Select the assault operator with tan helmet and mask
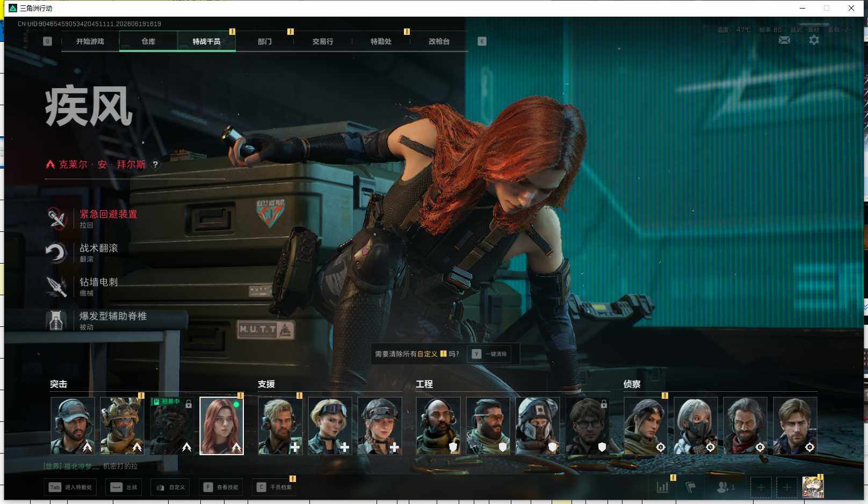This screenshot has width=868, height=504. (x=122, y=426)
